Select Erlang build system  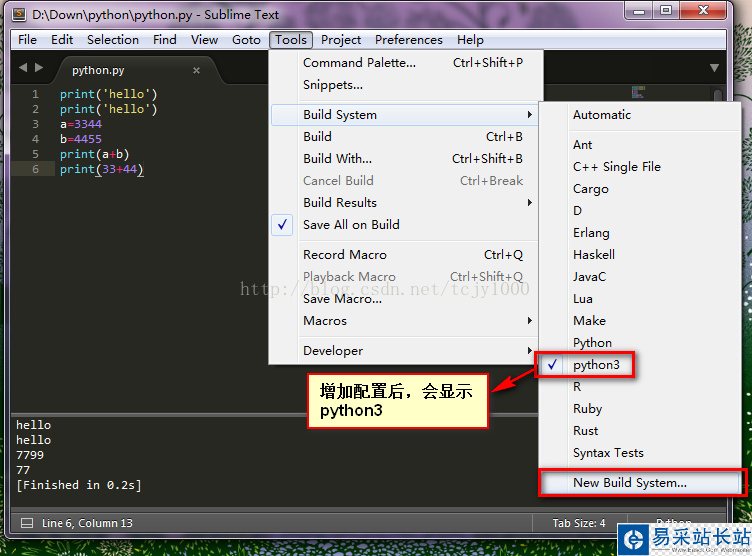[640, 233]
